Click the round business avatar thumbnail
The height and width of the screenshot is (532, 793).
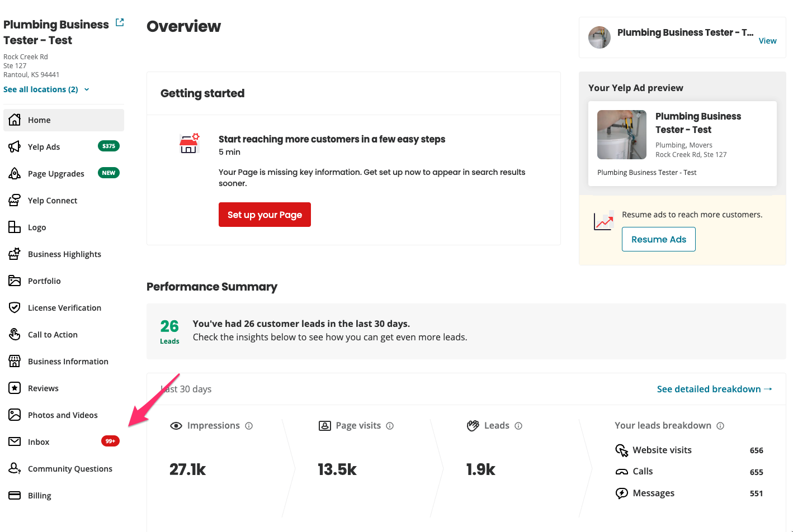(x=600, y=37)
